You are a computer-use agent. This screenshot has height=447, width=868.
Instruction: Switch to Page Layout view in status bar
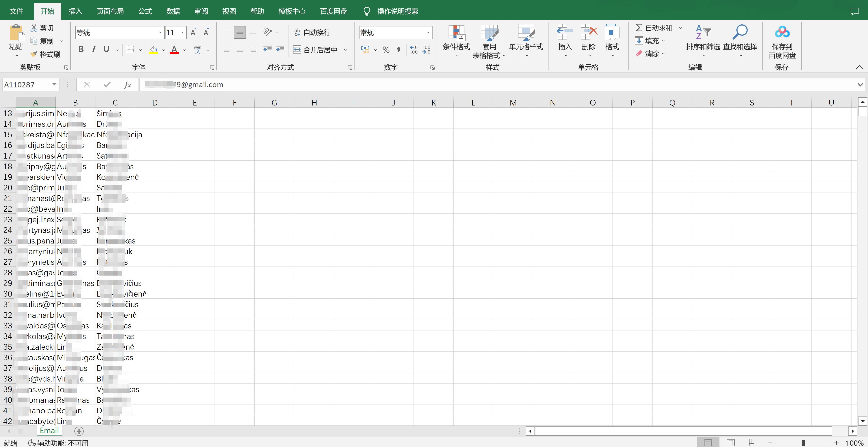[731, 443]
